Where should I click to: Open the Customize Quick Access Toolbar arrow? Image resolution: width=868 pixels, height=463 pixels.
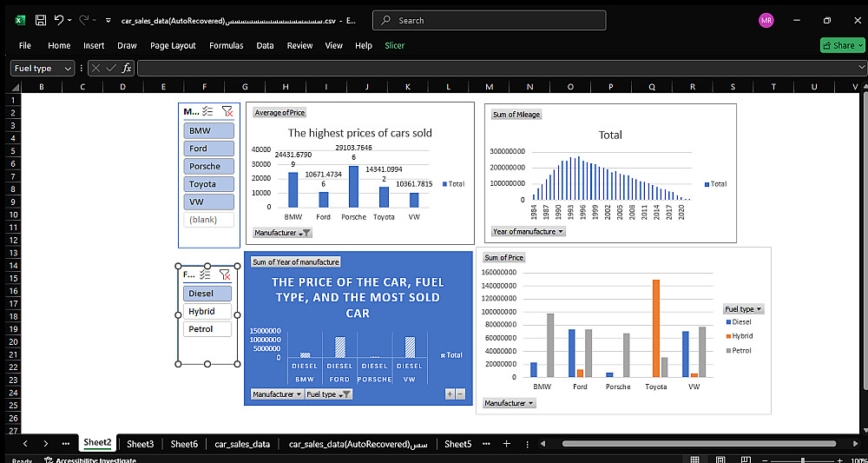[108, 21]
